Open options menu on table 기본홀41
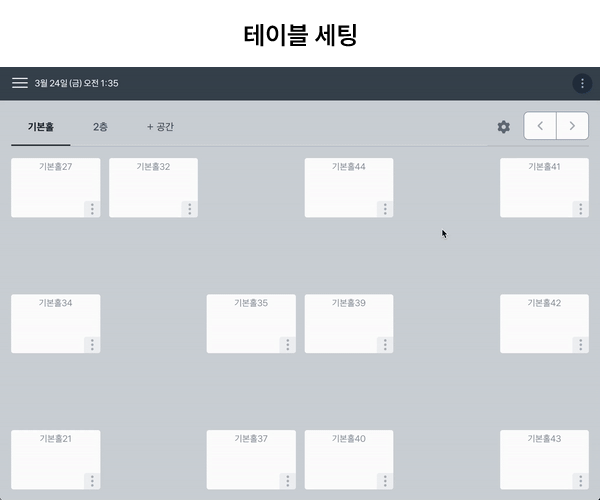This screenshot has width=600, height=500. tap(581, 209)
